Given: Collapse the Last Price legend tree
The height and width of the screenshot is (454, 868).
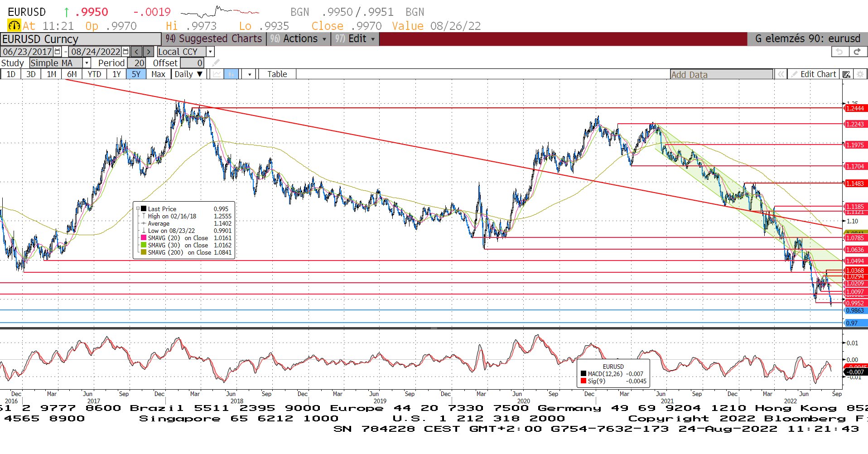Looking at the screenshot, I should click(138, 209).
